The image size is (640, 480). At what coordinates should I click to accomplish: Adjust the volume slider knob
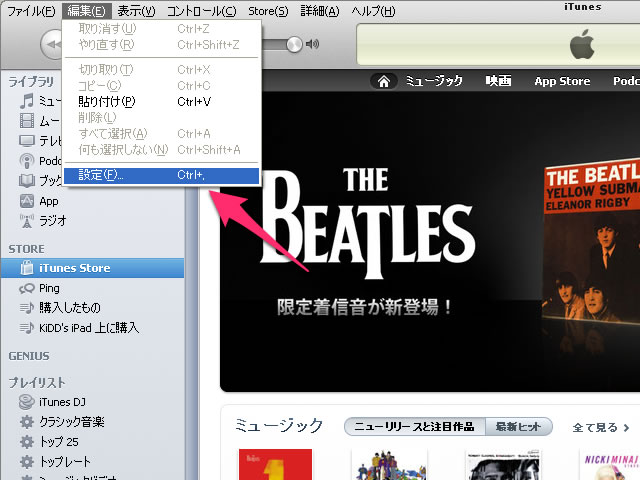coord(294,44)
